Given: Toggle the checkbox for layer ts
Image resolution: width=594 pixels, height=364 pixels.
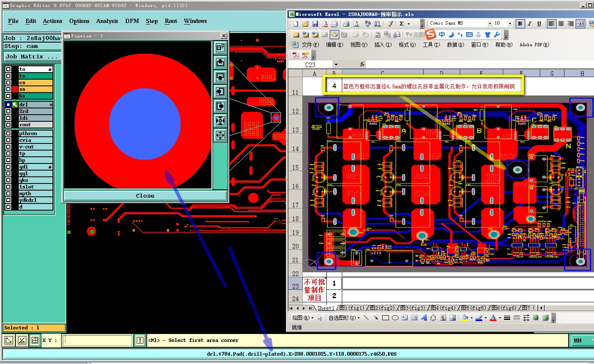Looking at the screenshot, I should pyautogui.click(x=8, y=76).
